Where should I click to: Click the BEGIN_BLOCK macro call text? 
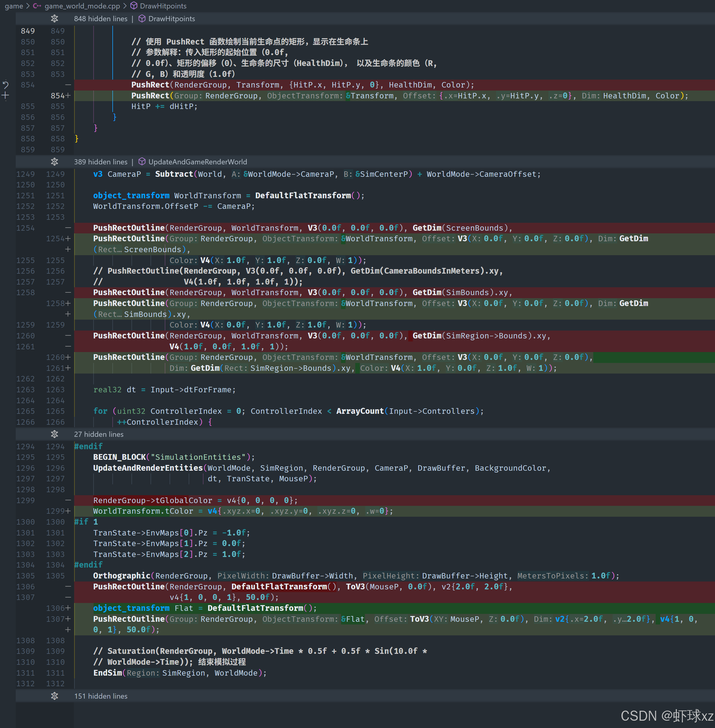click(x=119, y=457)
